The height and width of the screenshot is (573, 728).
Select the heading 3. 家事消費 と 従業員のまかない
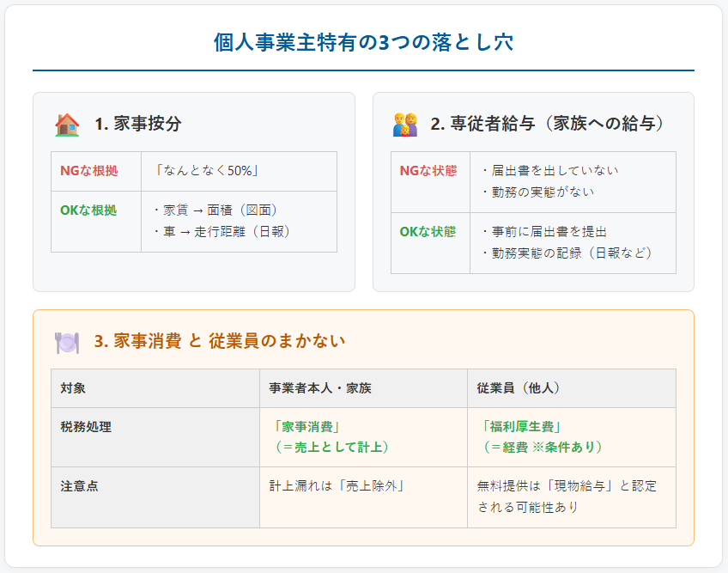[219, 341]
